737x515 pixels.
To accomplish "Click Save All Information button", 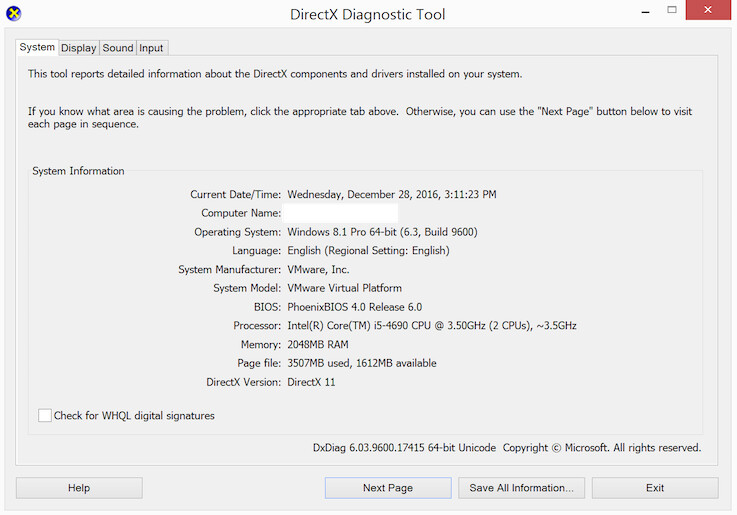I will point(521,488).
